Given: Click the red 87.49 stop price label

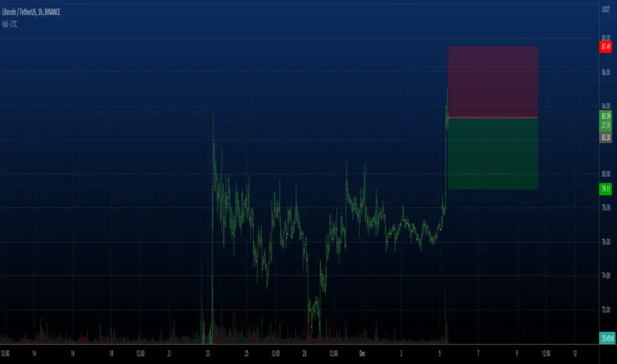Looking at the screenshot, I should coord(606,47).
